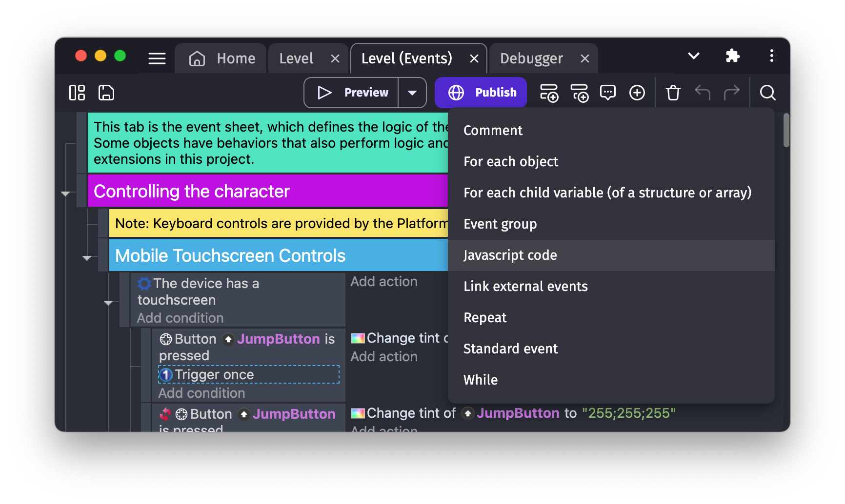The width and height of the screenshot is (845, 504).
Task: Click the Publish button
Action: pos(481,92)
